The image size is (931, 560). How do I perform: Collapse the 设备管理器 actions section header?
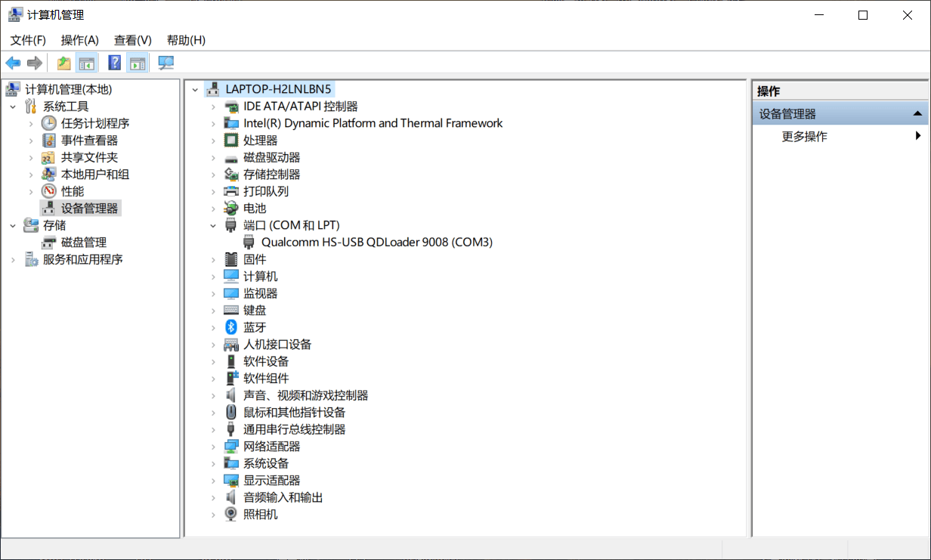click(917, 114)
